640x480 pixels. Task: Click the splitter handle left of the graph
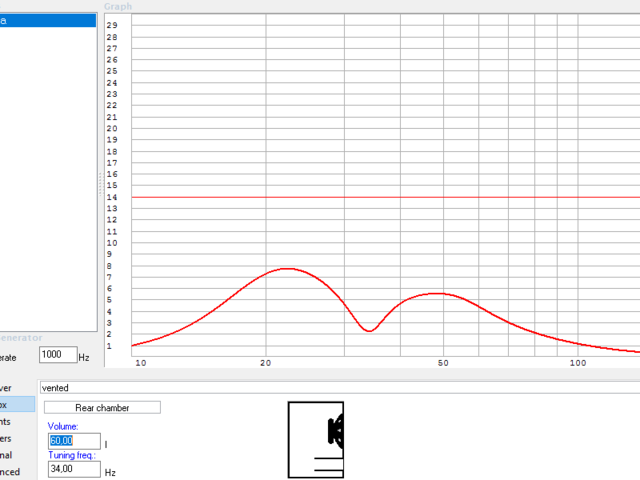point(99,180)
